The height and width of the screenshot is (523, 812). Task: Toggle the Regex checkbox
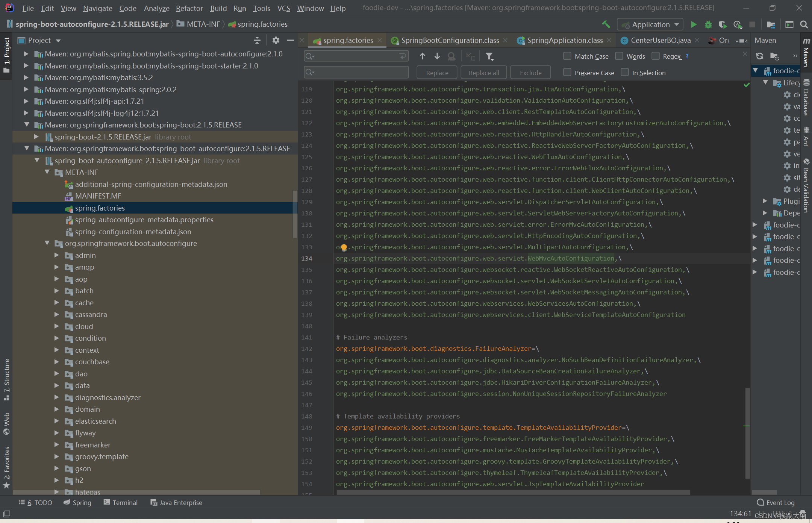click(656, 56)
